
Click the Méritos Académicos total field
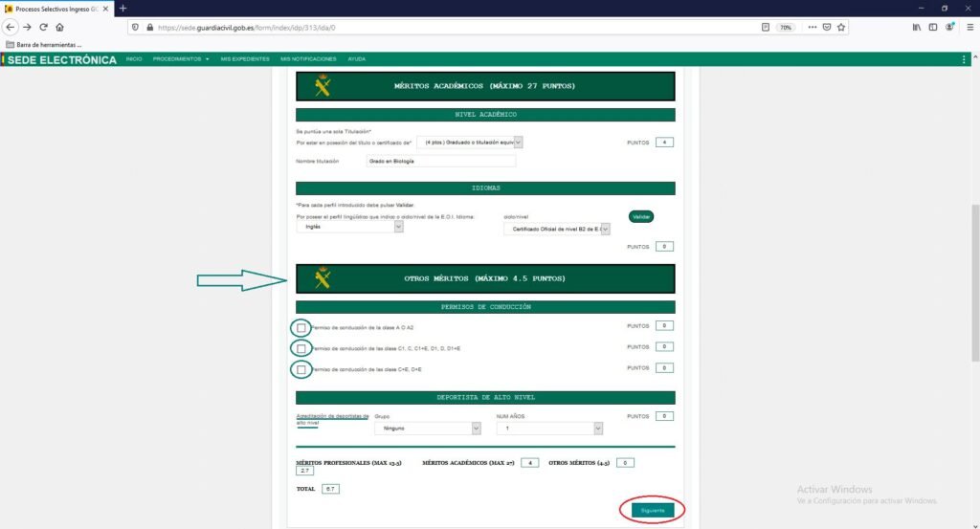point(529,463)
